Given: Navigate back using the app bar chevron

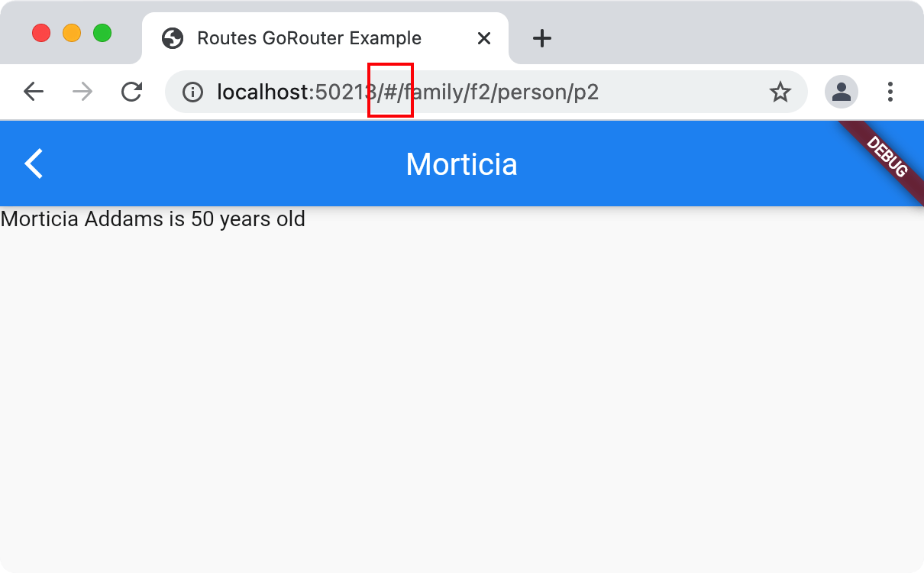Looking at the screenshot, I should 34,163.
